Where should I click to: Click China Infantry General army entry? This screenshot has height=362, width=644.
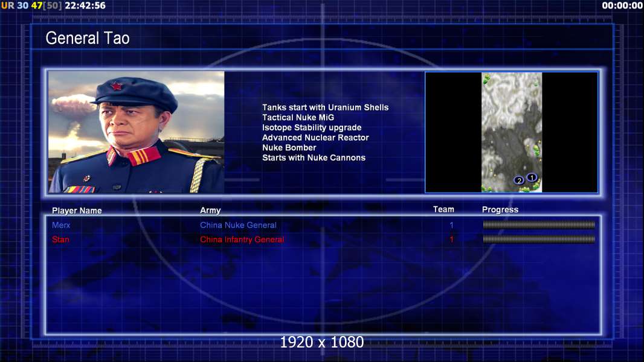pyautogui.click(x=242, y=240)
